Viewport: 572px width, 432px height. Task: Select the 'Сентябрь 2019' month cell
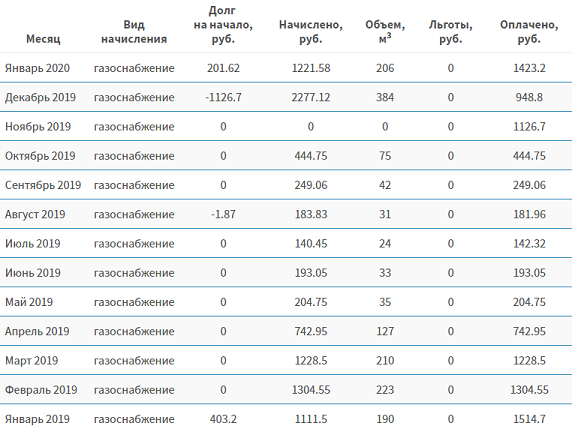tap(43, 185)
